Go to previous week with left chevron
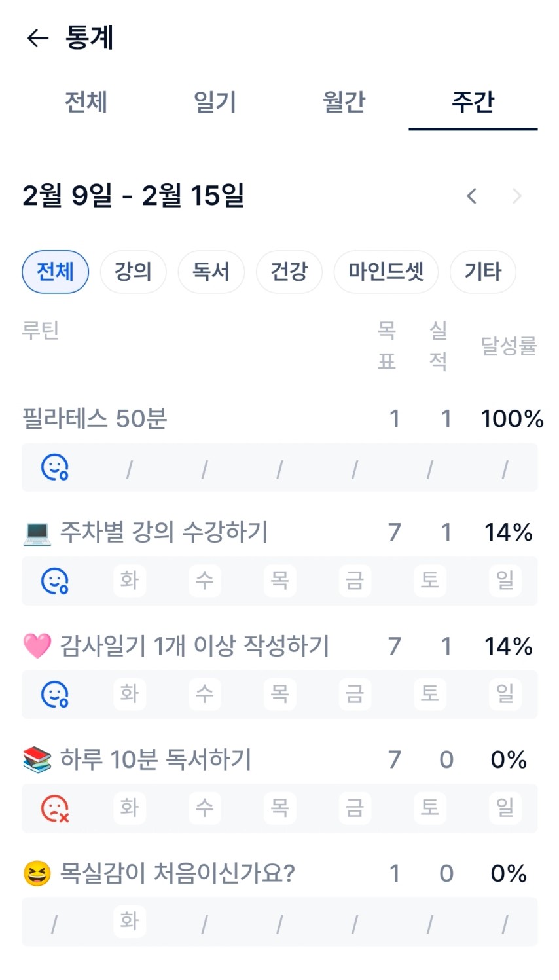This screenshot has width=559, height=980. 471,196
